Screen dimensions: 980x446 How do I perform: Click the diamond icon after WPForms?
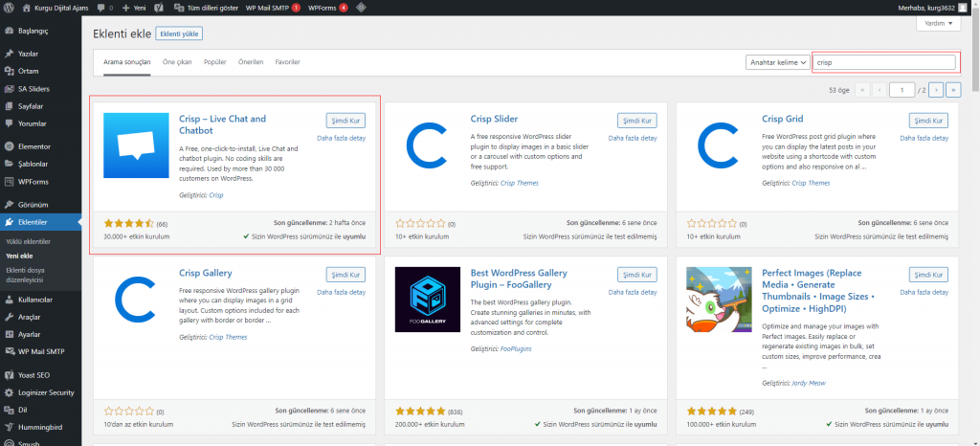(x=361, y=8)
